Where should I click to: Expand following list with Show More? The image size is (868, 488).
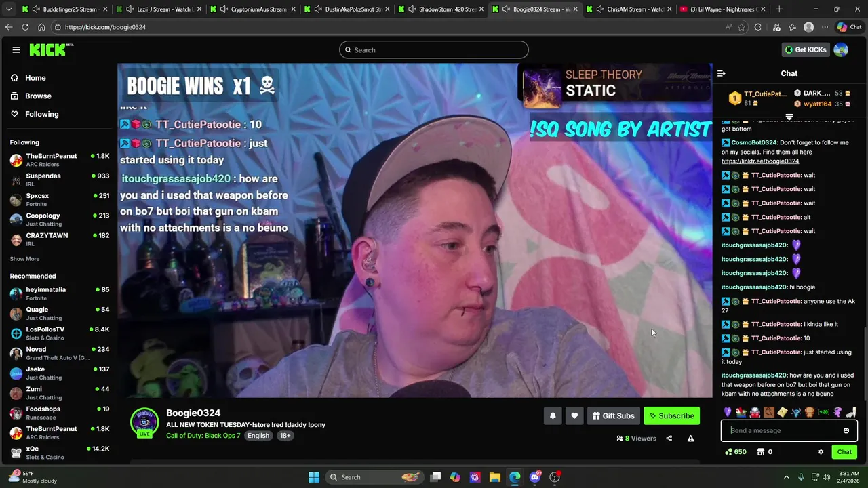pyautogui.click(x=24, y=259)
